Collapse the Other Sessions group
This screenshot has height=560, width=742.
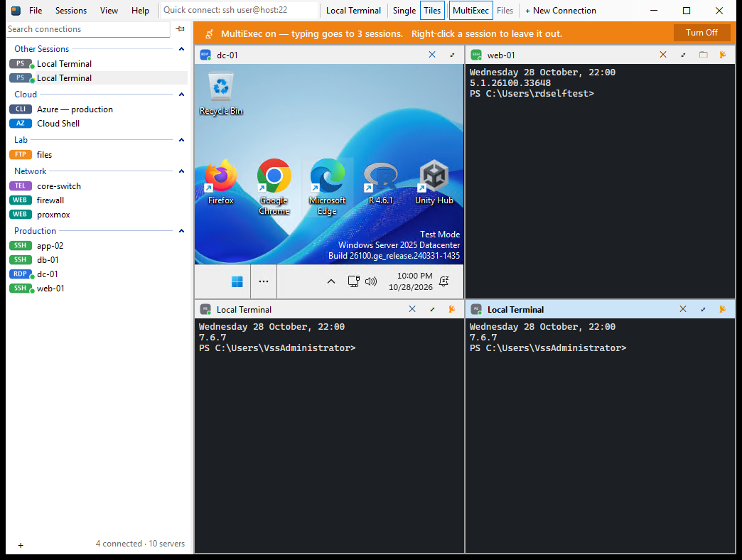click(x=181, y=49)
